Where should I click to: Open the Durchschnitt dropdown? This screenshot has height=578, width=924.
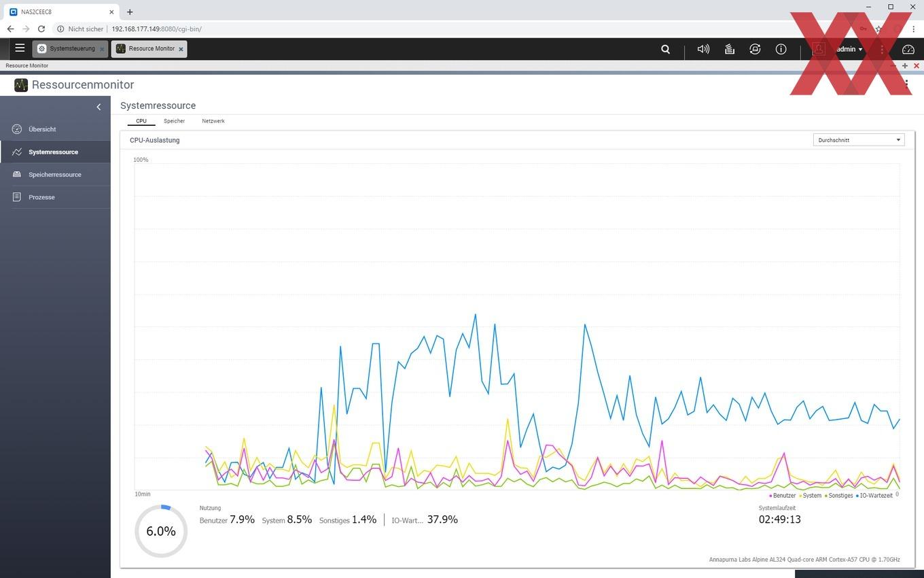[x=859, y=140]
